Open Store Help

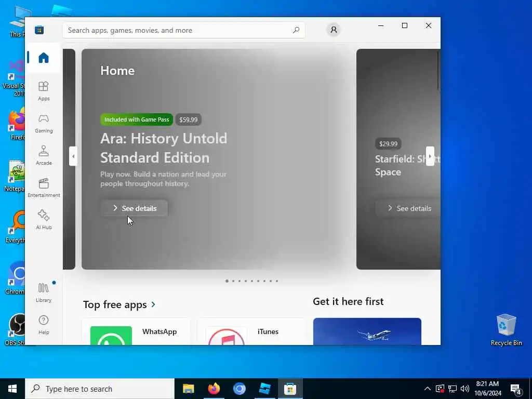click(44, 325)
